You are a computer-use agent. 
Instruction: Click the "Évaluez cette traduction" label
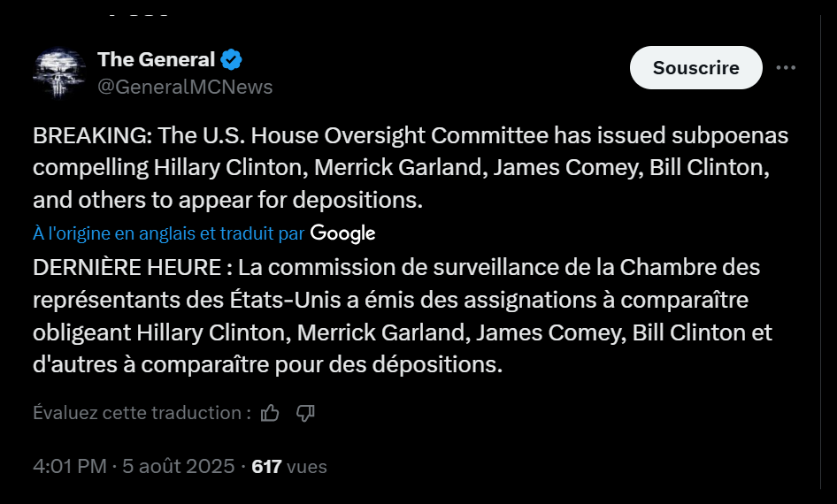pos(142,413)
